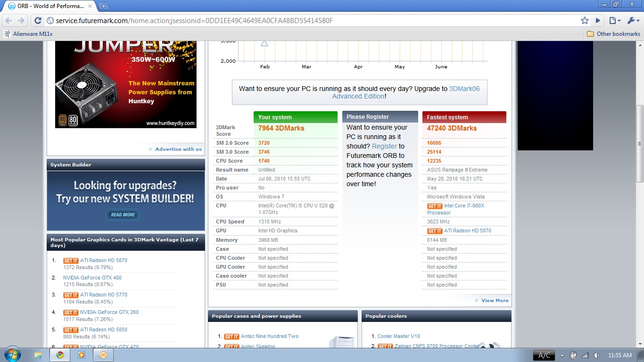Open the ATI Radeon HD 5770 link
The image size is (644, 362).
[104, 295]
